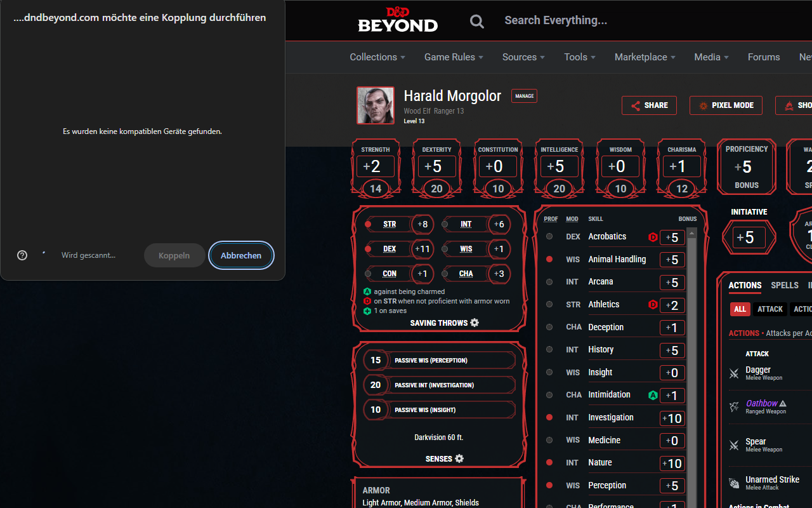Viewport: 812px width, 508px height.
Task: Click the D&D Beyond logo
Action: pyautogui.click(x=397, y=20)
